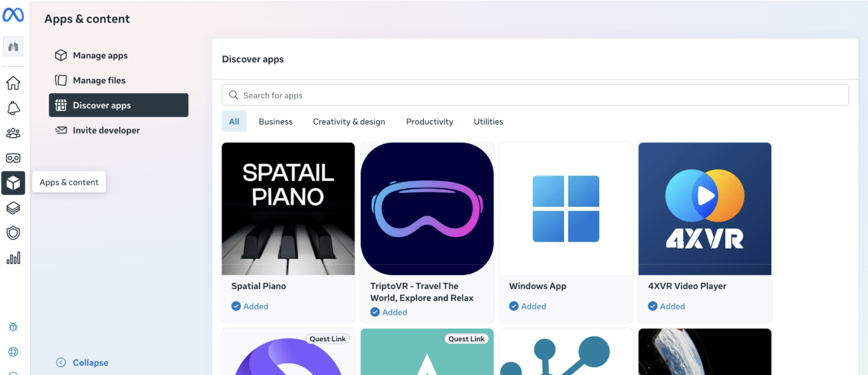Open the help lifebuoy icon
This screenshot has height=375, width=868.
pos(13,352)
